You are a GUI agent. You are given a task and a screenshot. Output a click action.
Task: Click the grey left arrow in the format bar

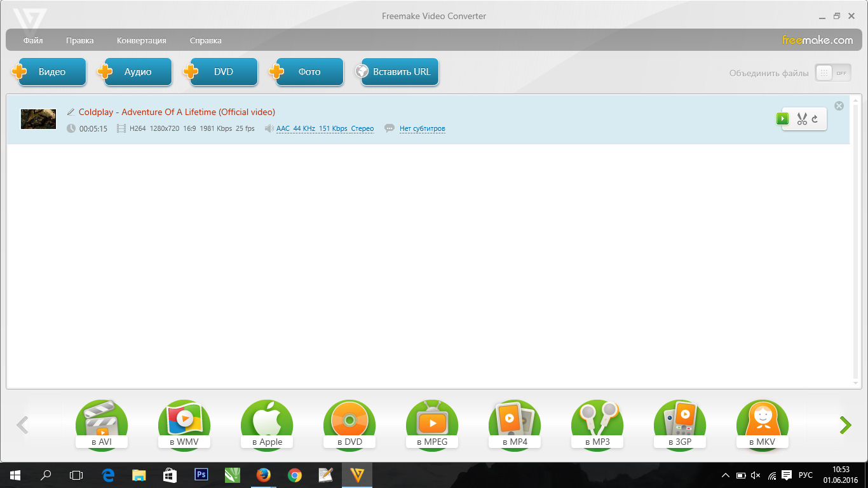pos(22,425)
